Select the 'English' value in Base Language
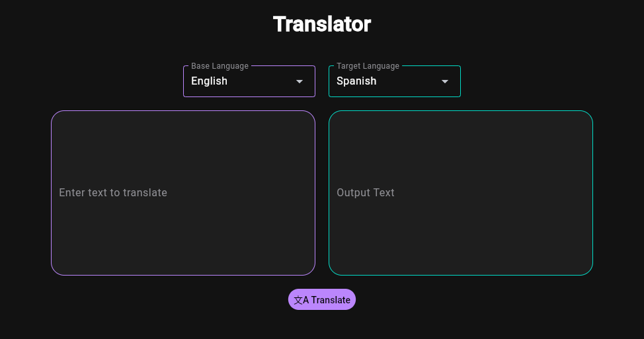The width and height of the screenshot is (644, 339). [210, 81]
